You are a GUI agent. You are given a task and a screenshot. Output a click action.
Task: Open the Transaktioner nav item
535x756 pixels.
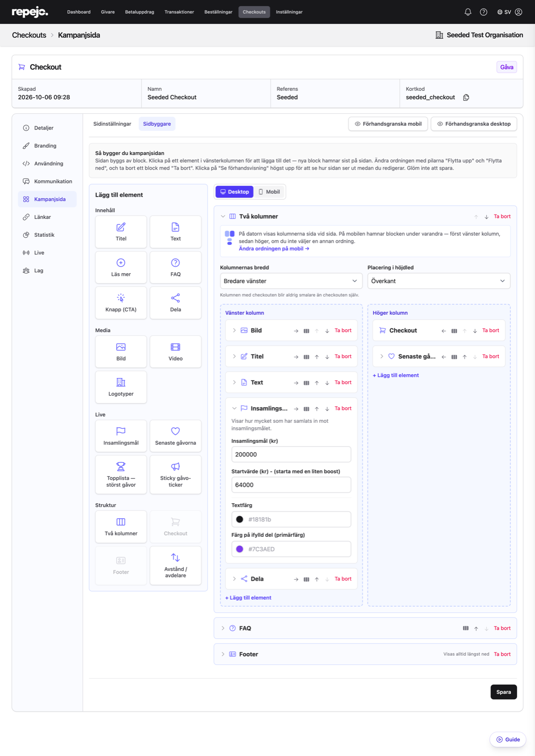pos(179,12)
